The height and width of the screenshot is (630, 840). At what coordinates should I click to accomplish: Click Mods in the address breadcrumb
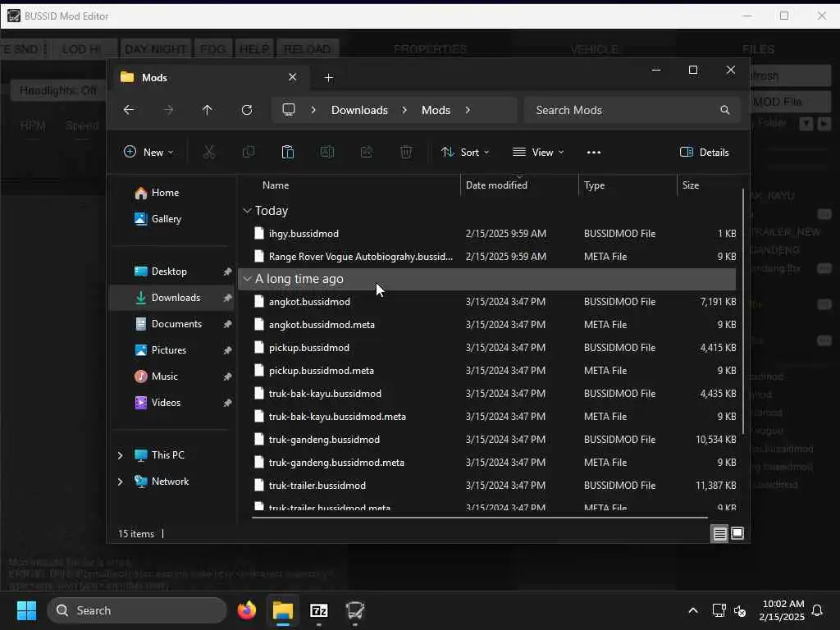pyautogui.click(x=436, y=110)
